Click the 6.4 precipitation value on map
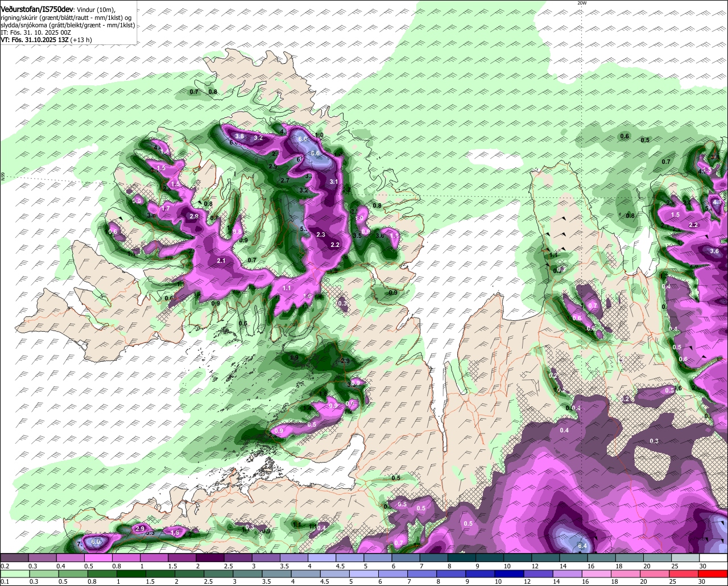Viewport: 728px width, 586px height. 582,546
